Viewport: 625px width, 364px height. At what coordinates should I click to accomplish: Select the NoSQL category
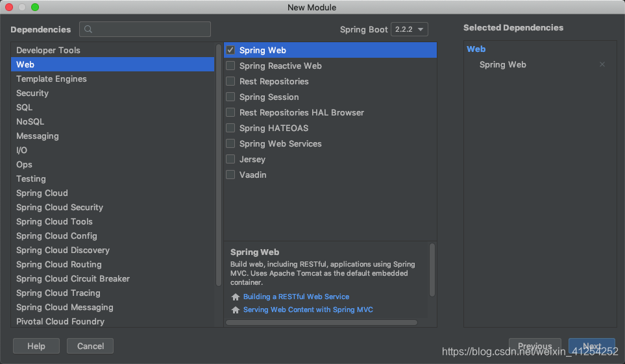coord(113,121)
